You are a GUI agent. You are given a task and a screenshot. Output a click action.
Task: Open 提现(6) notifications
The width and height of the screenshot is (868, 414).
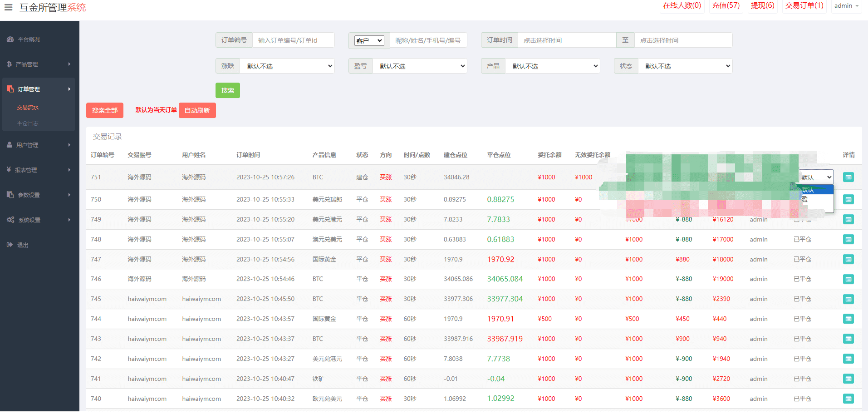(x=763, y=5)
